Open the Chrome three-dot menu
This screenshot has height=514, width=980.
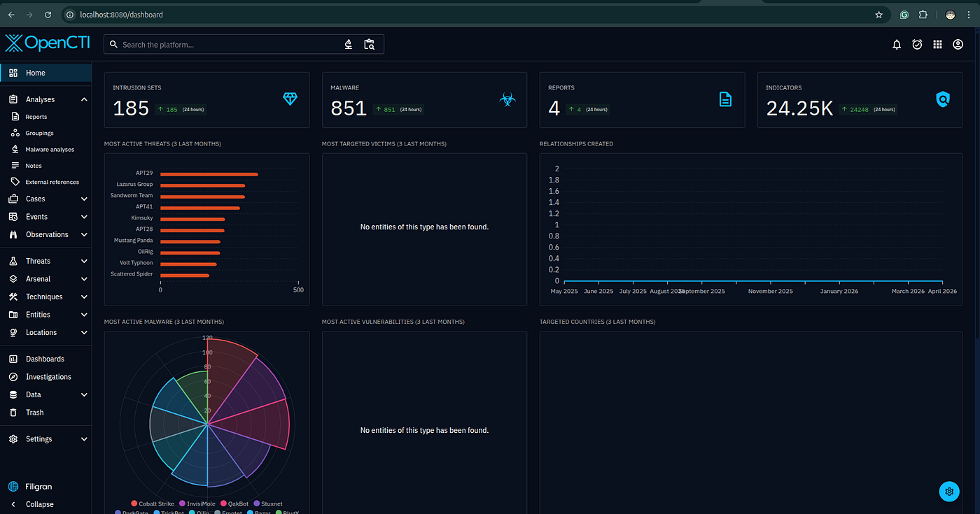coord(969,15)
